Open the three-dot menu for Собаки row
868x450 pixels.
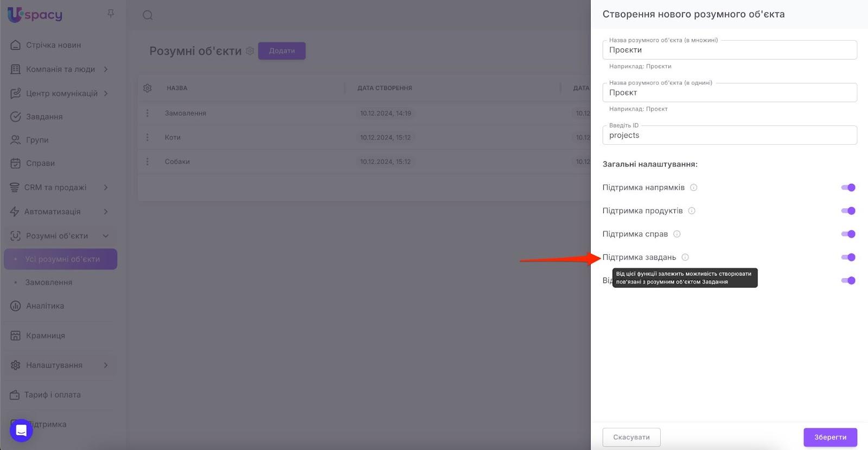click(x=148, y=162)
